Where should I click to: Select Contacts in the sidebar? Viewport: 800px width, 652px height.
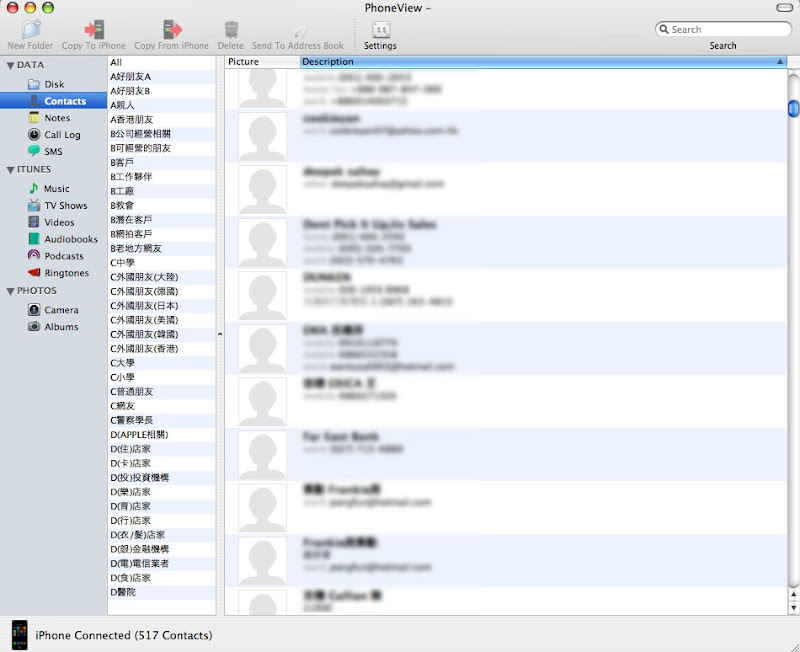[53, 101]
